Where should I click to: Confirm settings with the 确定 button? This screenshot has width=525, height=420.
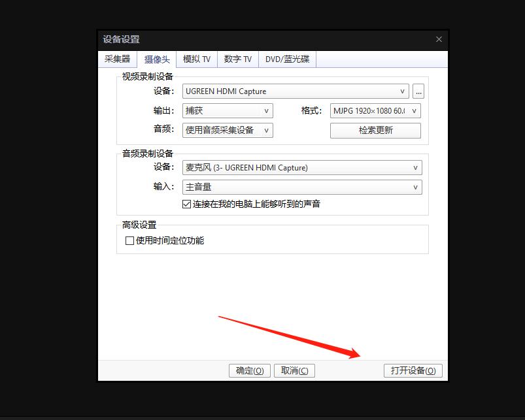(x=249, y=370)
